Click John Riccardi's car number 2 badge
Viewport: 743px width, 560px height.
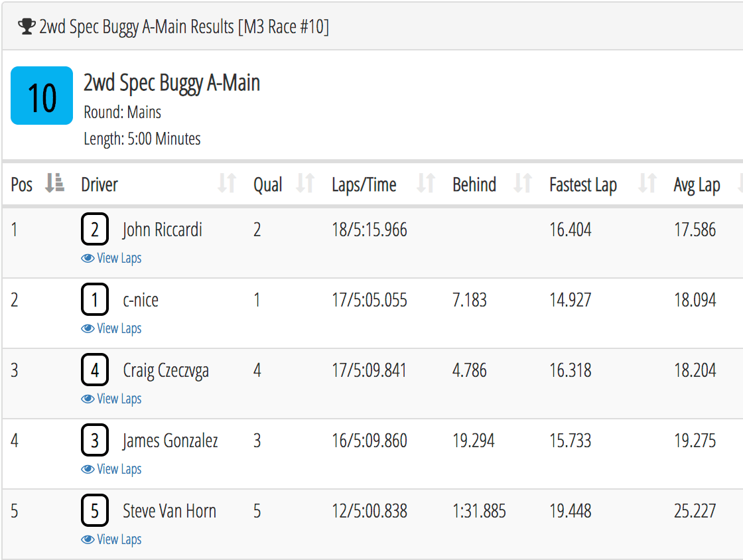(95, 230)
